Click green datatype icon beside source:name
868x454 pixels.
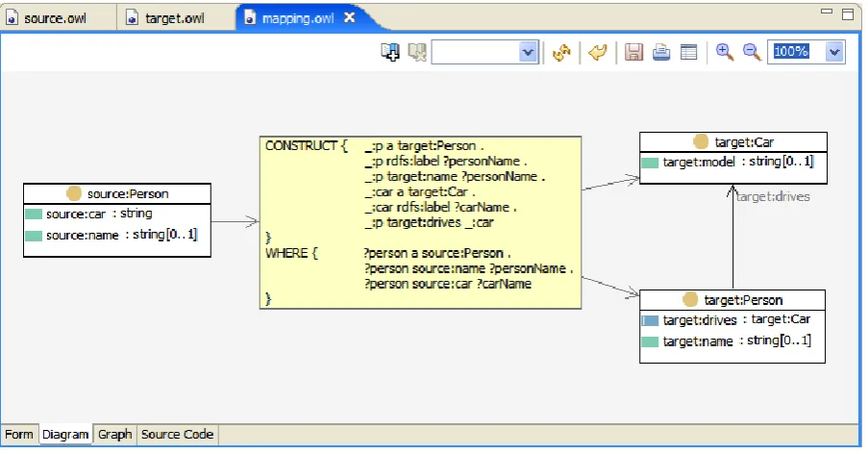(34, 236)
